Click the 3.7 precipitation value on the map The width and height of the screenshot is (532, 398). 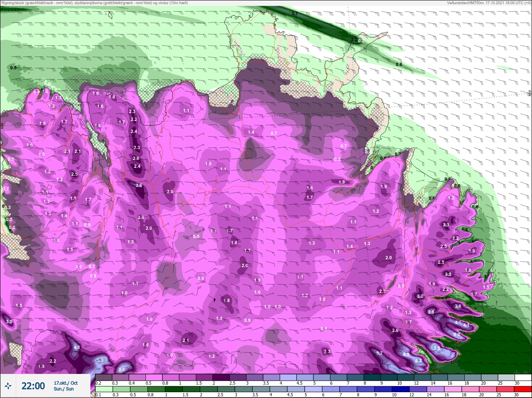pyautogui.click(x=379, y=353)
